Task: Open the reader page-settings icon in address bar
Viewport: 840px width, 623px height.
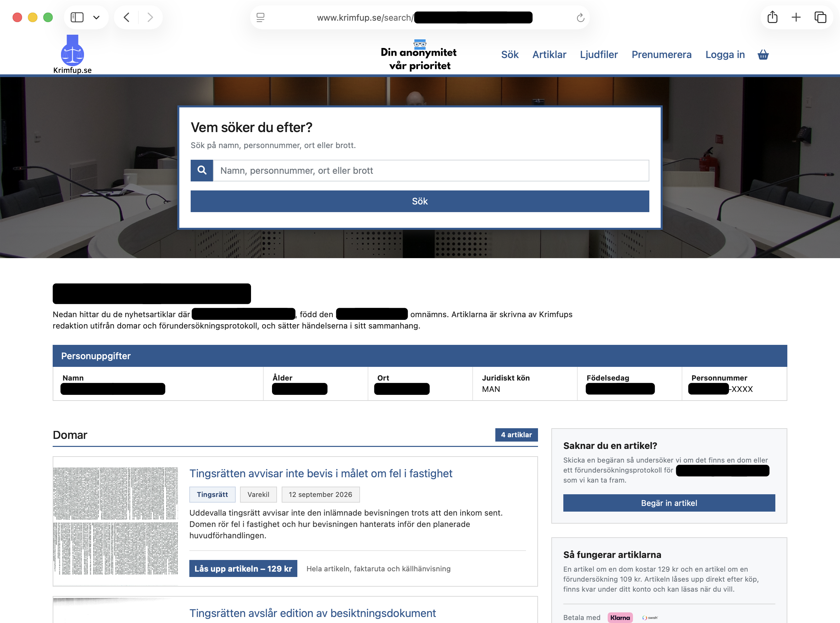Action: point(260,17)
